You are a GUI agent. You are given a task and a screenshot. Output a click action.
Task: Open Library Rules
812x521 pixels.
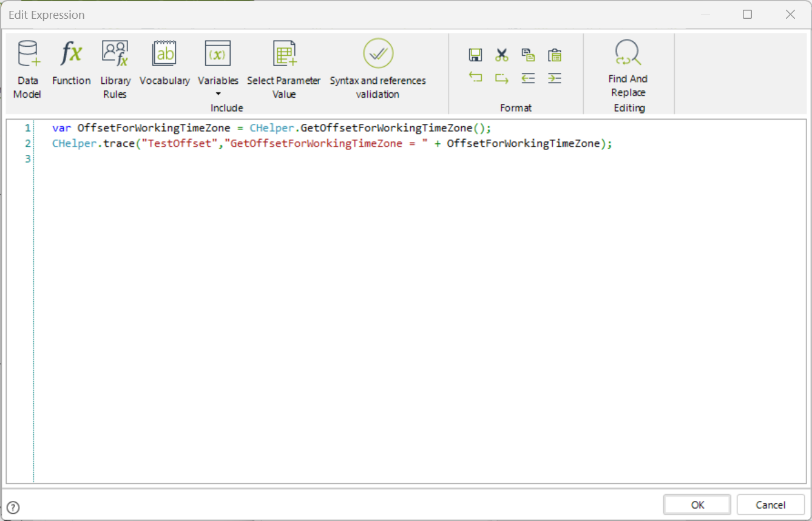click(115, 69)
